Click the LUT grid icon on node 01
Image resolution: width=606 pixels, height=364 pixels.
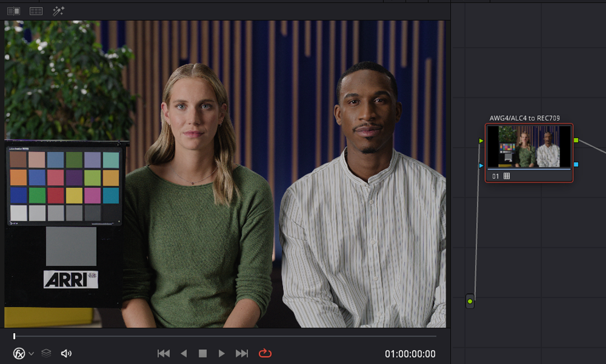coord(507,176)
